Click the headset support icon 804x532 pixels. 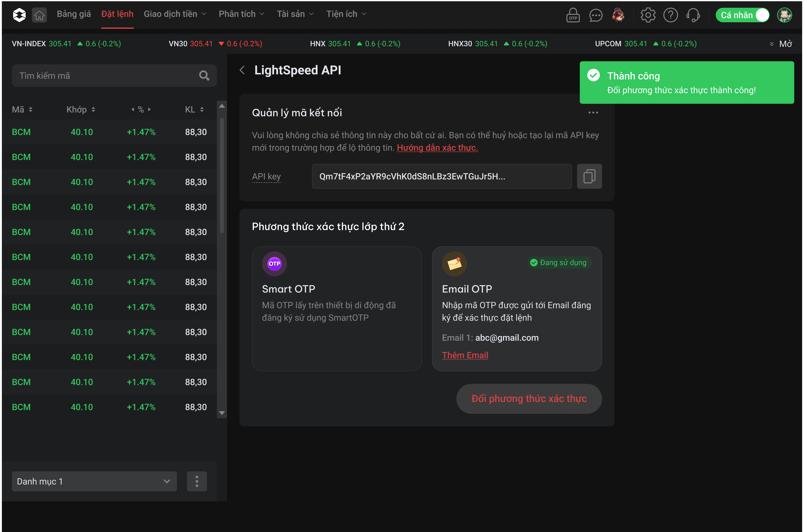[693, 15]
